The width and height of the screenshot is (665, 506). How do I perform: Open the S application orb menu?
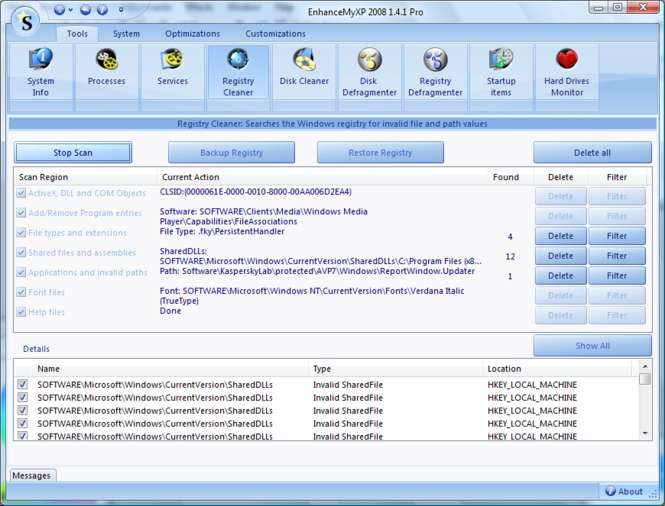tap(26, 21)
